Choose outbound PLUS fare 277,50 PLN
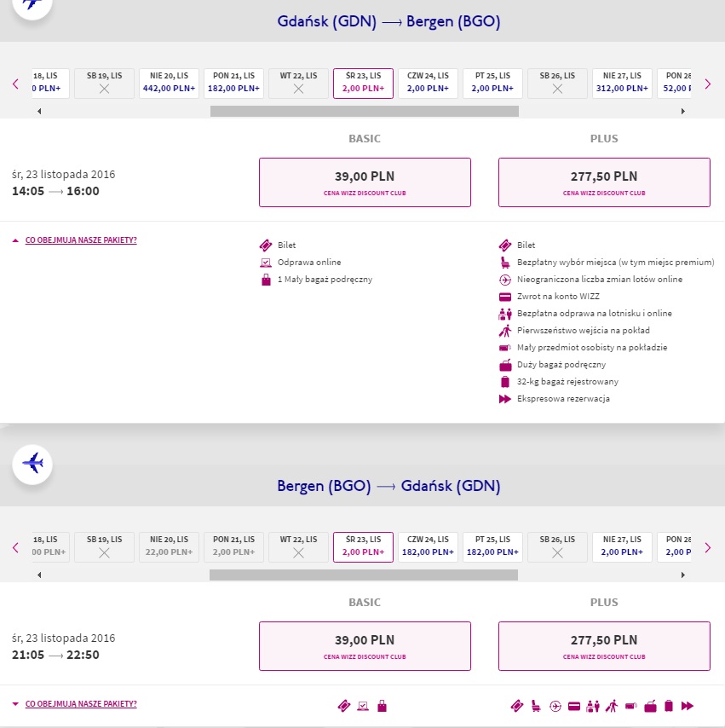The image size is (725, 728). [x=604, y=182]
